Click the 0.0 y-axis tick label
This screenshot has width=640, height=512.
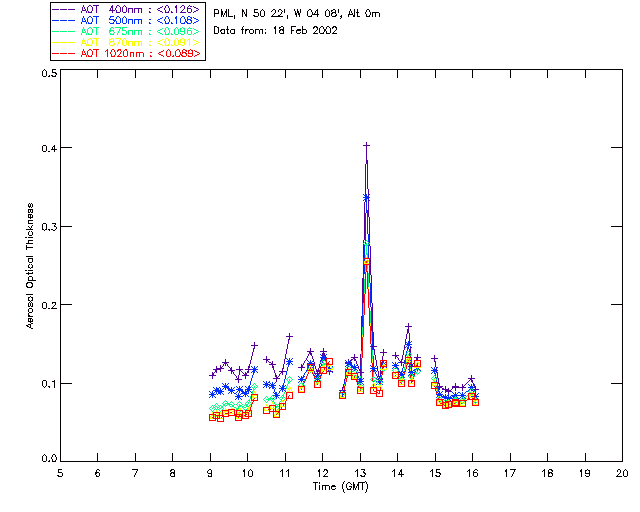49,459
